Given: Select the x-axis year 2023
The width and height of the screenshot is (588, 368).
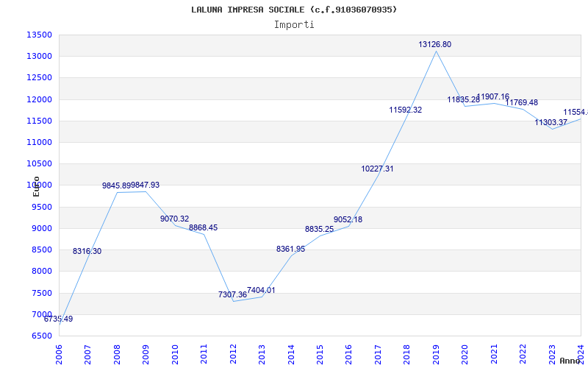Looking at the screenshot, I should click(x=552, y=355).
